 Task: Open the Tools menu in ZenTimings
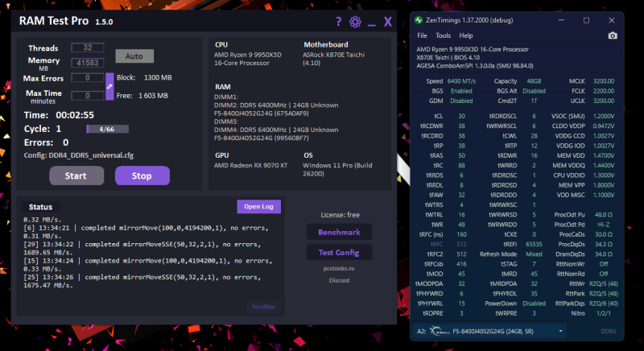click(x=444, y=35)
